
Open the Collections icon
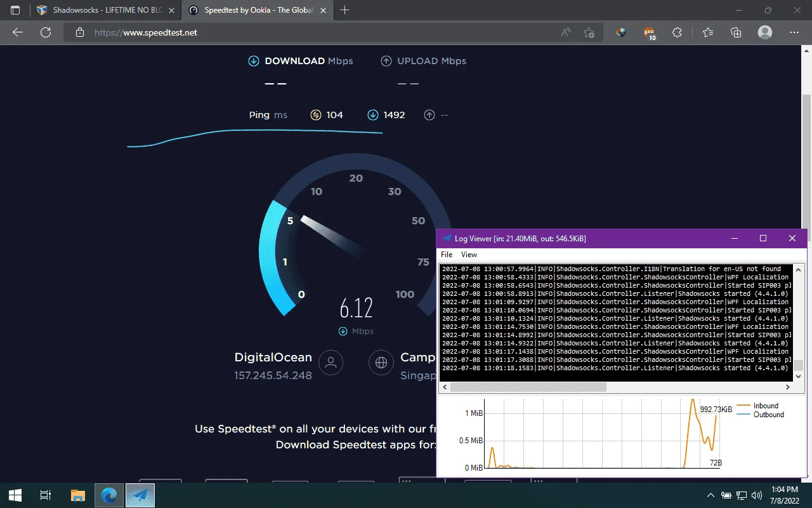pyautogui.click(x=736, y=32)
